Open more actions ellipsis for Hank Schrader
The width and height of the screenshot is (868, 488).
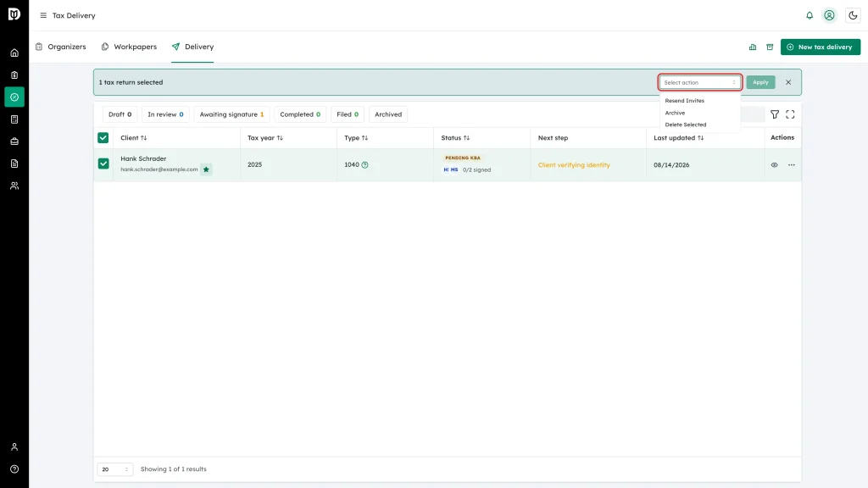(791, 165)
